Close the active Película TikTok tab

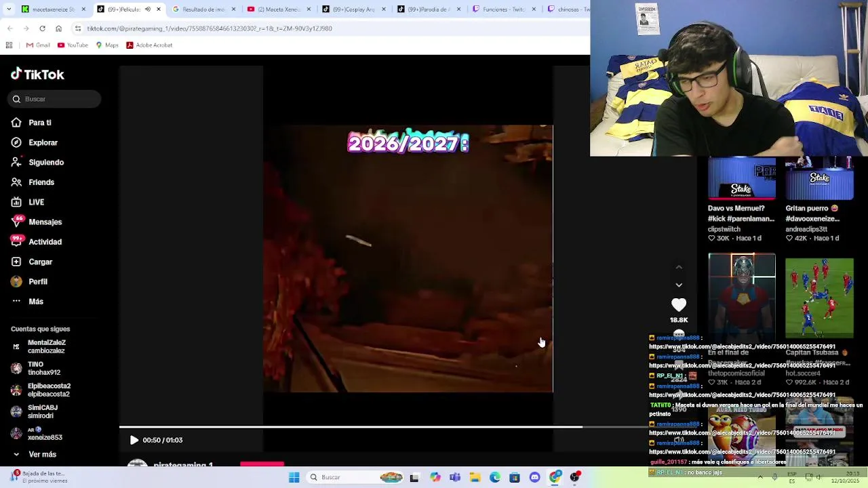pyautogui.click(x=159, y=9)
